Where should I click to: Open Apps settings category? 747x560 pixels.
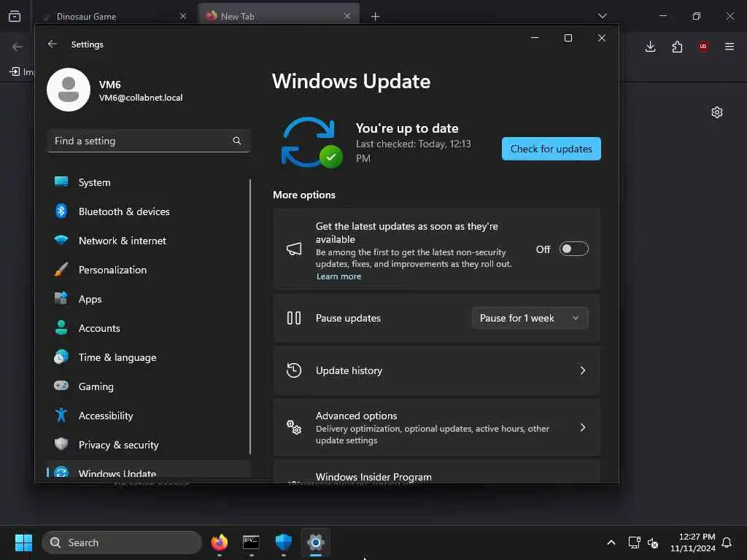tap(149, 299)
